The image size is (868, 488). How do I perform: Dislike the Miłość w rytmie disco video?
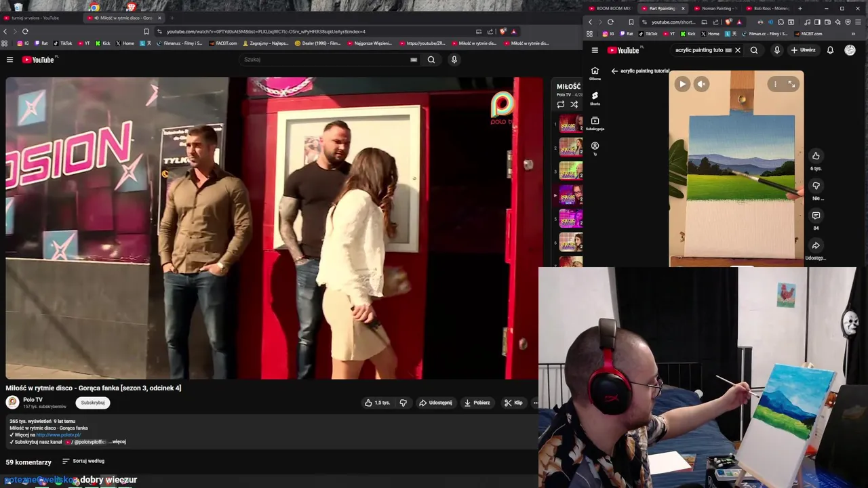pos(403,403)
